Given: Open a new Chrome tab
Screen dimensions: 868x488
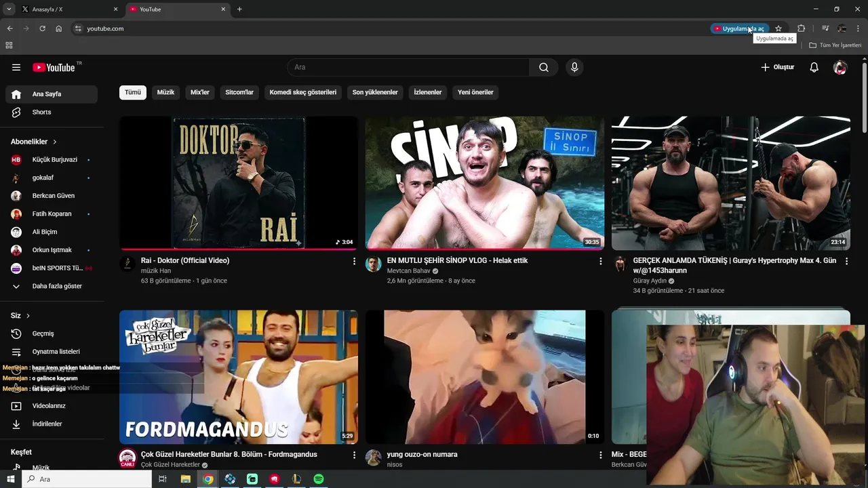Looking at the screenshot, I should [x=239, y=9].
